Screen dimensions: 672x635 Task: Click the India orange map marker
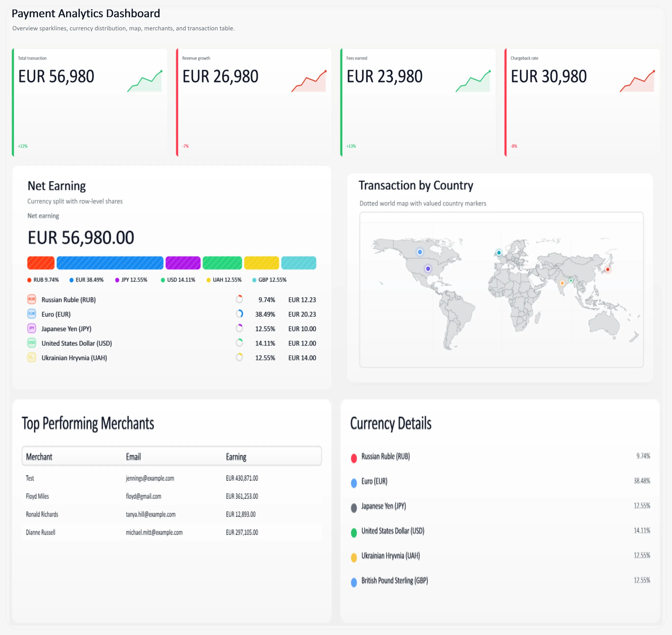pos(562,283)
